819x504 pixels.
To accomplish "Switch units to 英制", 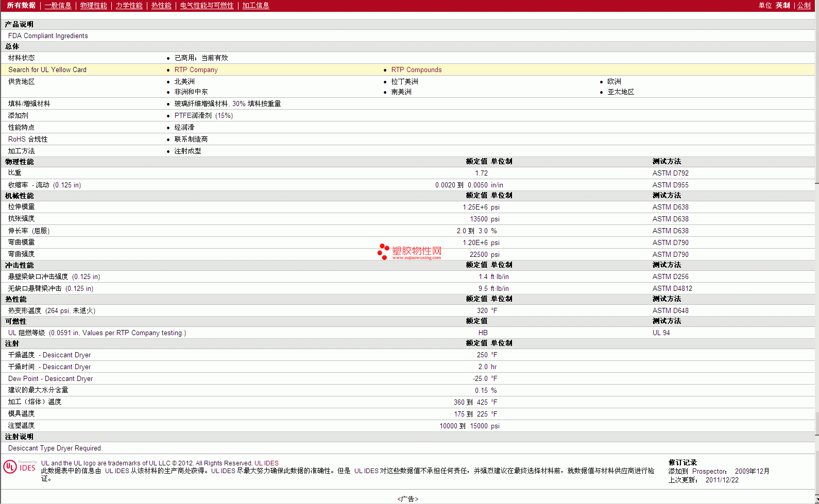I will pyautogui.click(x=782, y=5).
